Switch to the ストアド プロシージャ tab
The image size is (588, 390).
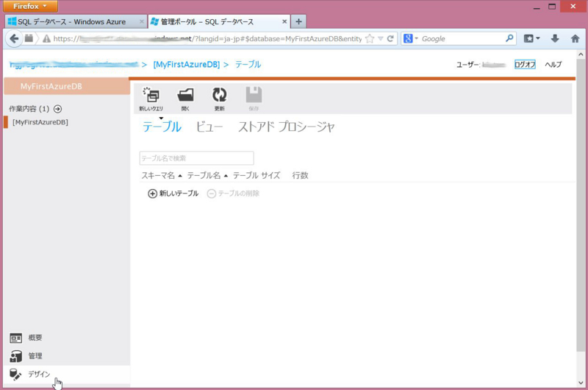tap(286, 127)
